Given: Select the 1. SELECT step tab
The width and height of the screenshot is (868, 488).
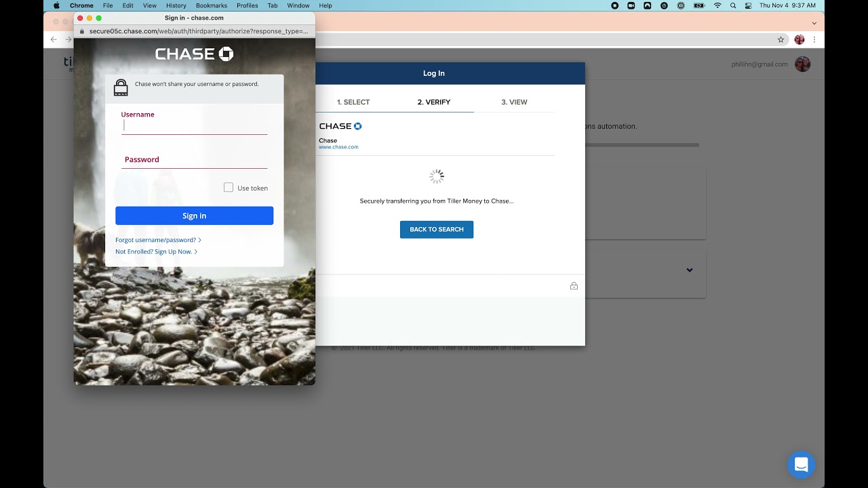Looking at the screenshot, I should (x=353, y=102).
